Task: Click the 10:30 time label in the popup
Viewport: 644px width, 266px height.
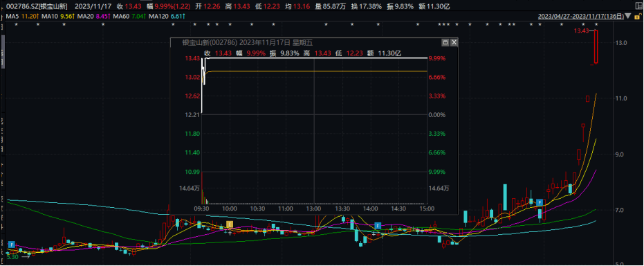Action: [x=258, y=209]
